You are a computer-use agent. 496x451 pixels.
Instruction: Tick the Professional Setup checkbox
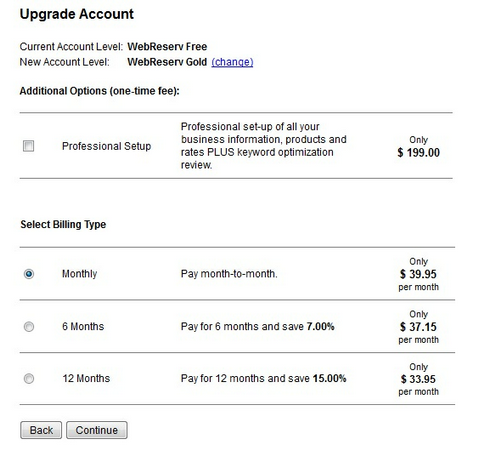28,146
